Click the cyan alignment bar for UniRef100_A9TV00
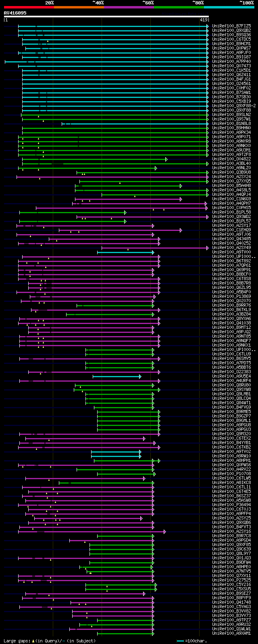This screenshot has height=644, width=258. pyautogui.click(x=125, y=252)
